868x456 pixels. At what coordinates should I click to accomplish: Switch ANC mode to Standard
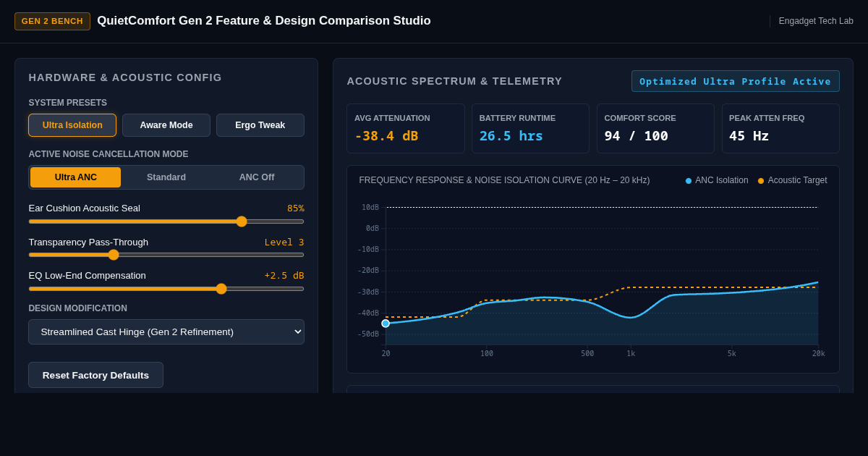click(166, 177)
